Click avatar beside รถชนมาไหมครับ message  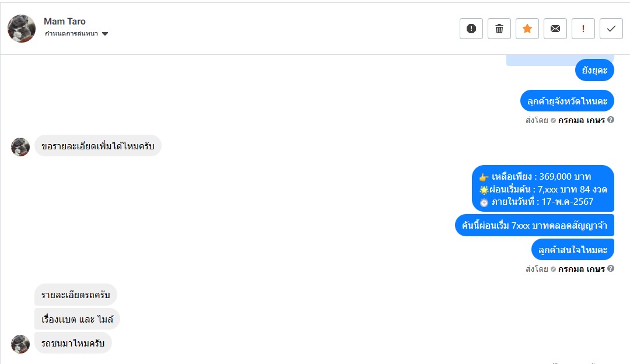pyautogui.click(x=20, y=344)
